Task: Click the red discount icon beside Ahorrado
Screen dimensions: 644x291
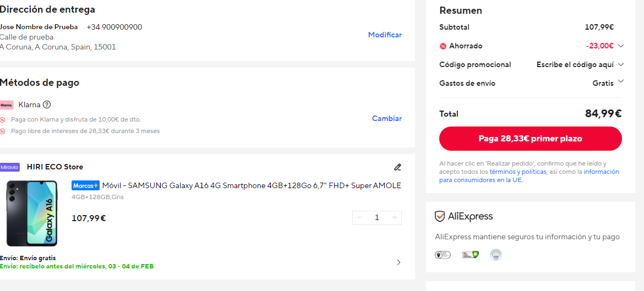Action: point(443,46)
